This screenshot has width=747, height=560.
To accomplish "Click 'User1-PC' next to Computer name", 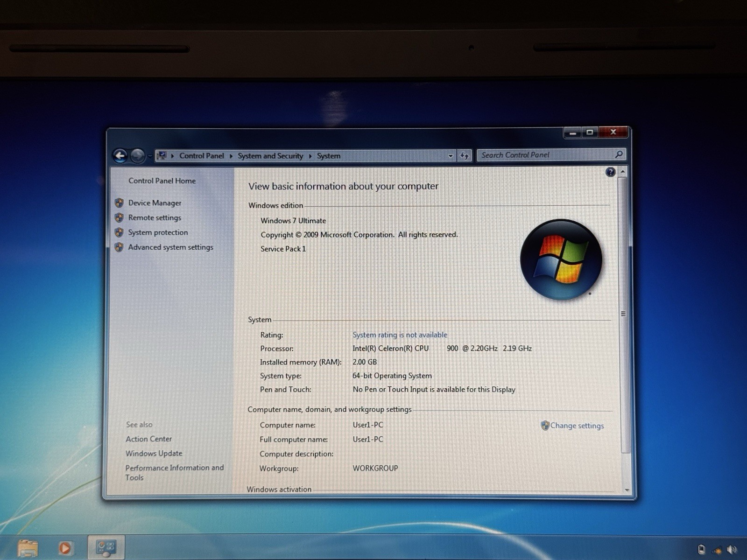I will coord(367,425).
